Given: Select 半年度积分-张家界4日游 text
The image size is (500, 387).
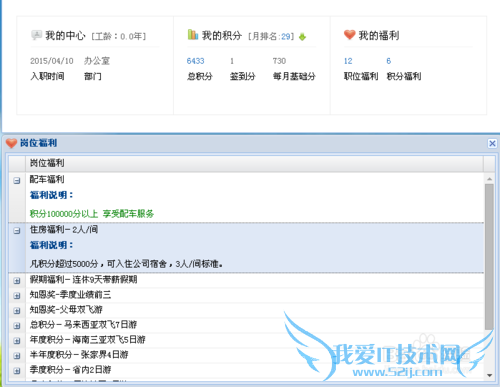Looking at the screenshot, I should [x=79, y=355].
